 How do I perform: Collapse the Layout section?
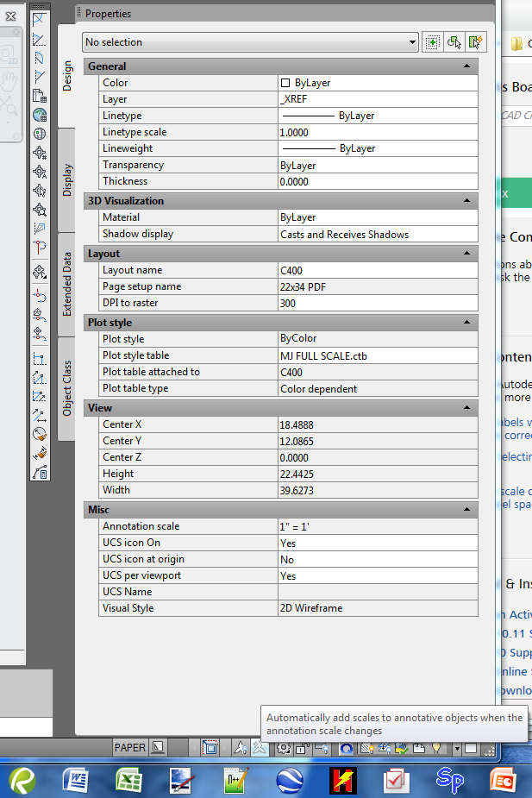click(x=466, y=253)
